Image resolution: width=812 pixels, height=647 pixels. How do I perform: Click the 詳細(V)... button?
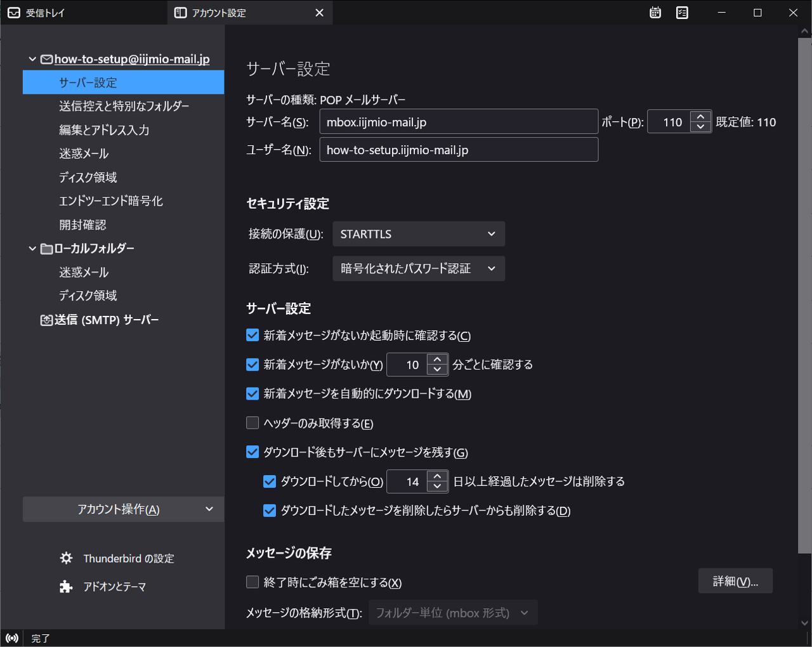click(x=735, y=581)
